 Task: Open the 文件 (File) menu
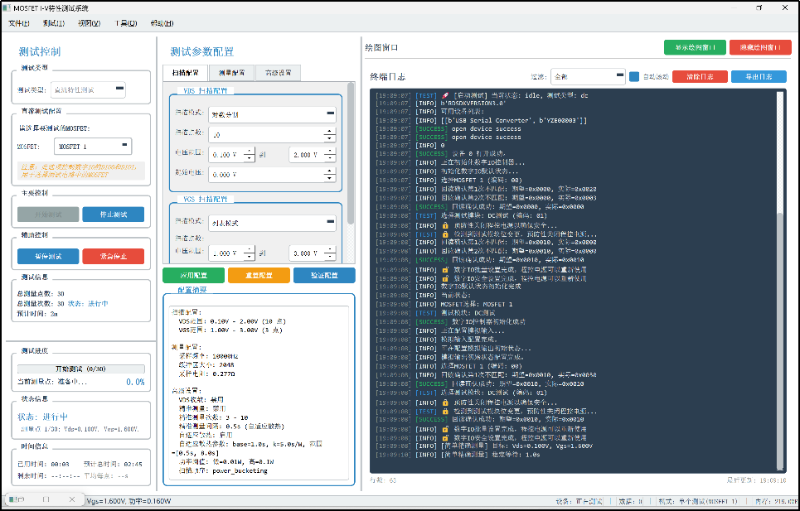(19, 23)
